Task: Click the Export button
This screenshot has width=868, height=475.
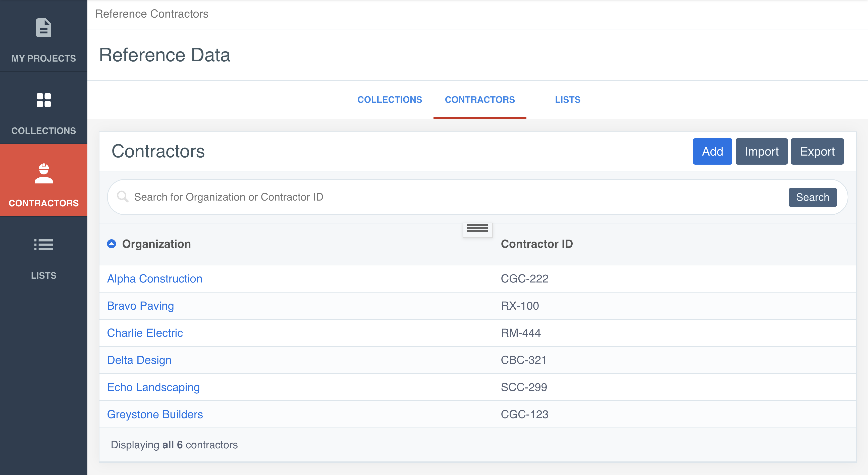Action: (x=817, y=151)
